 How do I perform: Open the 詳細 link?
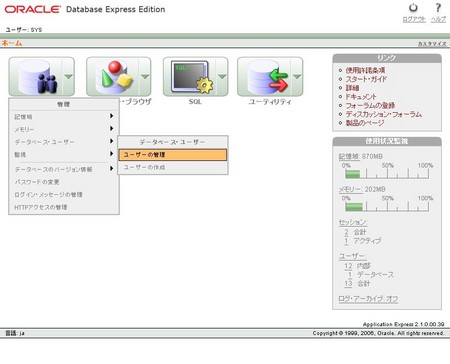352,88
